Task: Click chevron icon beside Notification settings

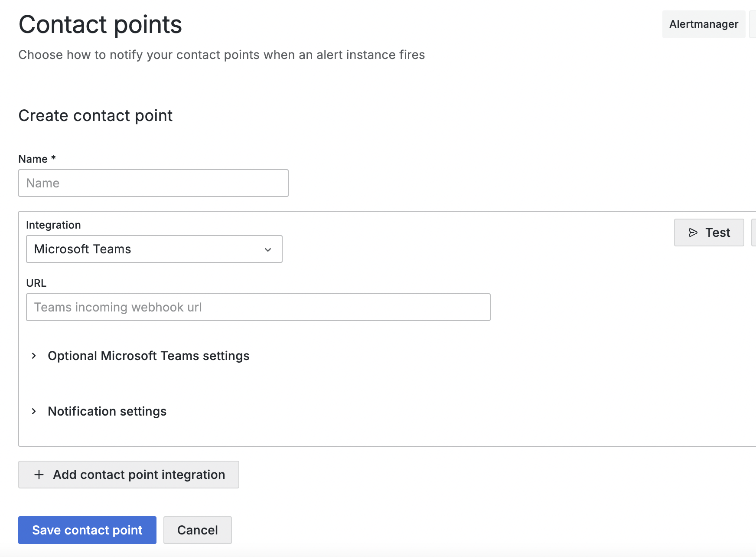Action: (34, 411)
